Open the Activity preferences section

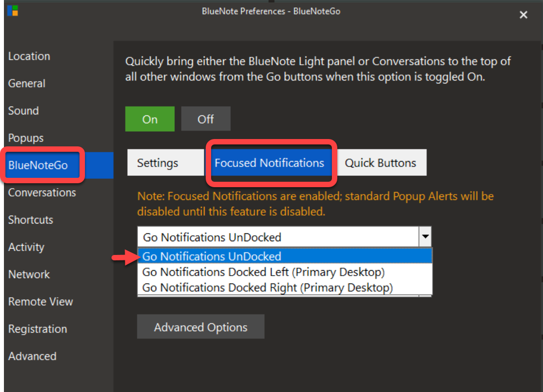[x=27, y=247]
